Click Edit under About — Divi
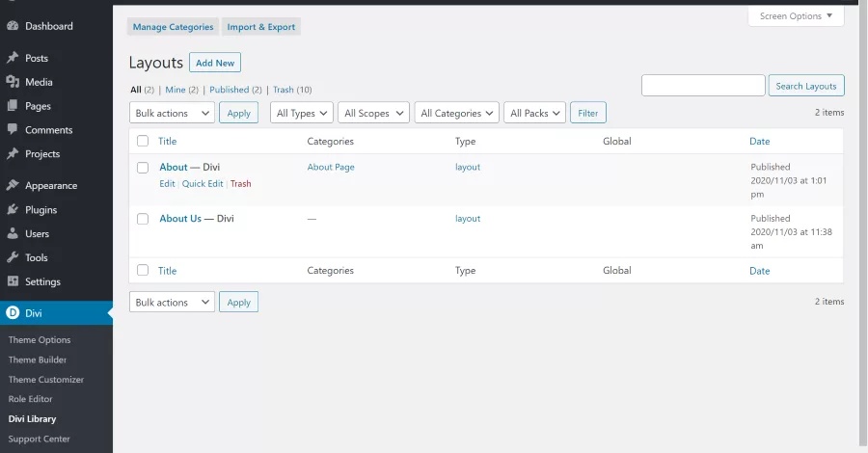This screenshot has height=453, width=868. pyautogui.click(x=167, y=184)
